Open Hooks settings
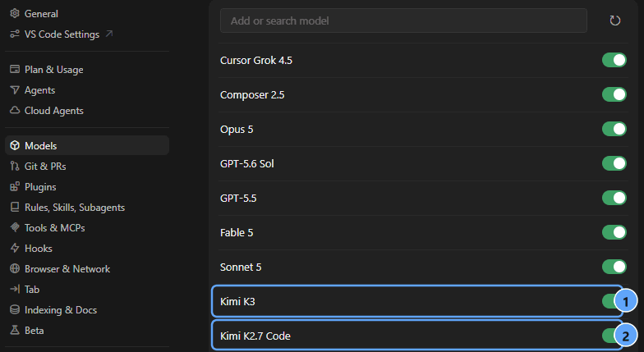 point(87,248)
